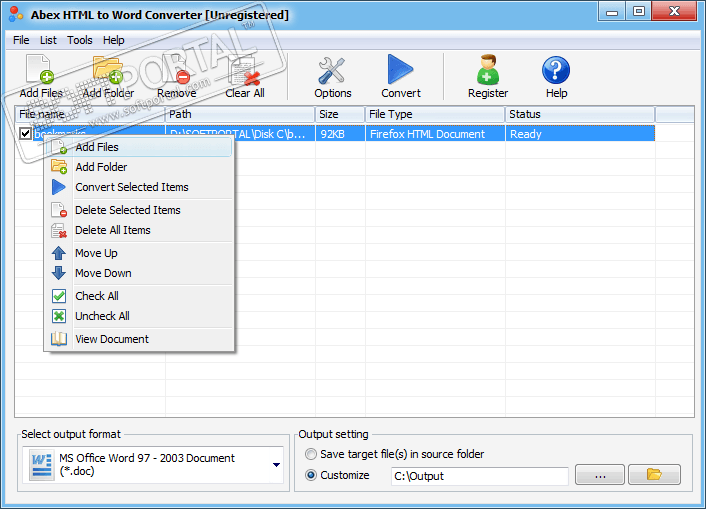Sort by the Size column header
The image size is (706, 509).
(340, 114)
